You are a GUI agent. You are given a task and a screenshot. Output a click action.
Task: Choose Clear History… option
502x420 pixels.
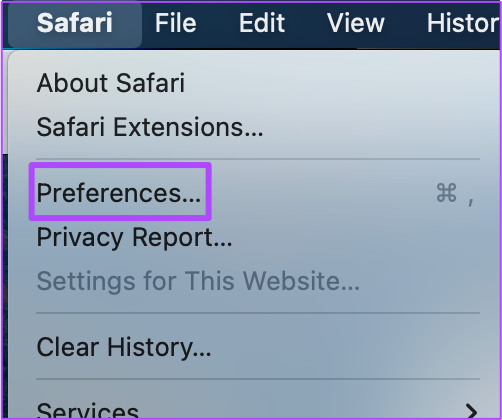click(x=124, y=347)
